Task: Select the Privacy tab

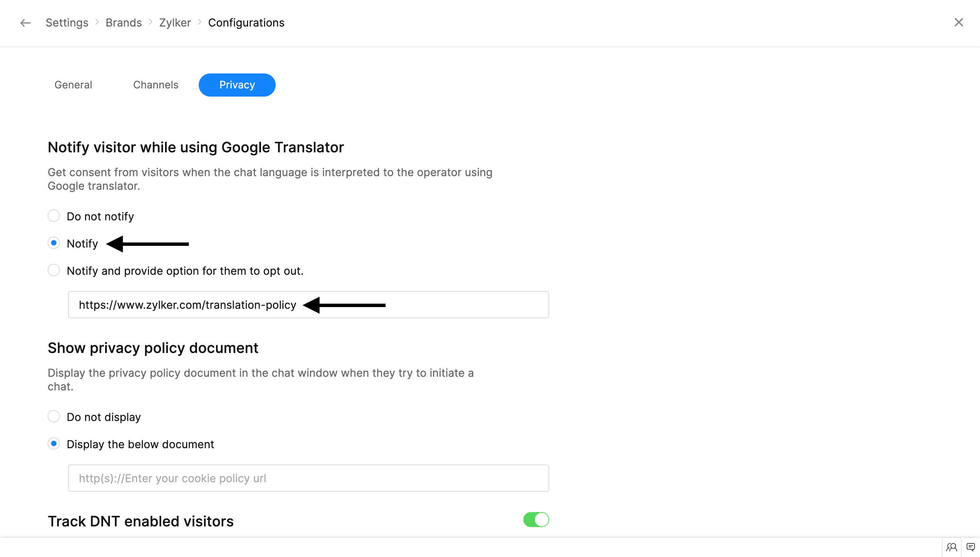Action: click(237, 85)
